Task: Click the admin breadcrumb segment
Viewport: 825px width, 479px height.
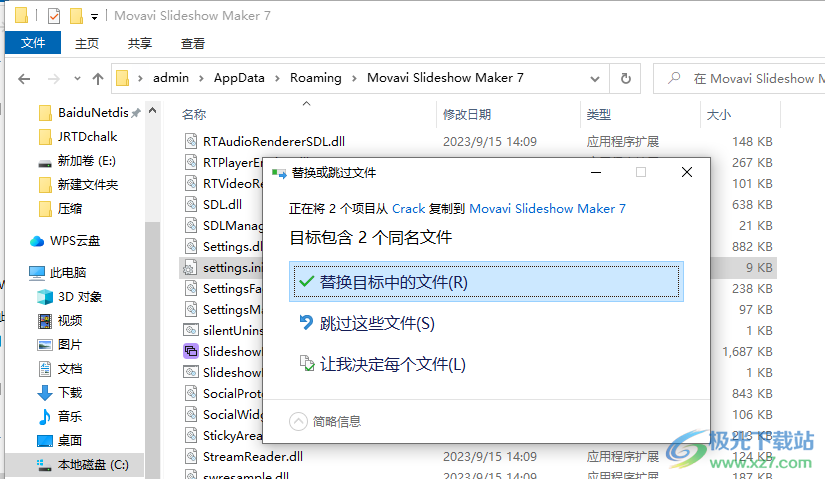Action: (x=170, y=78)
